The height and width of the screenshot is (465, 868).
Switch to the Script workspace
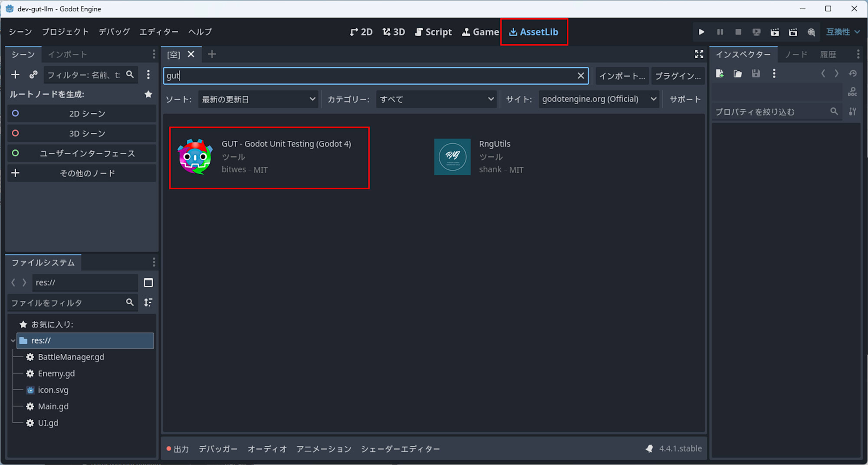(x=433, y=32)
